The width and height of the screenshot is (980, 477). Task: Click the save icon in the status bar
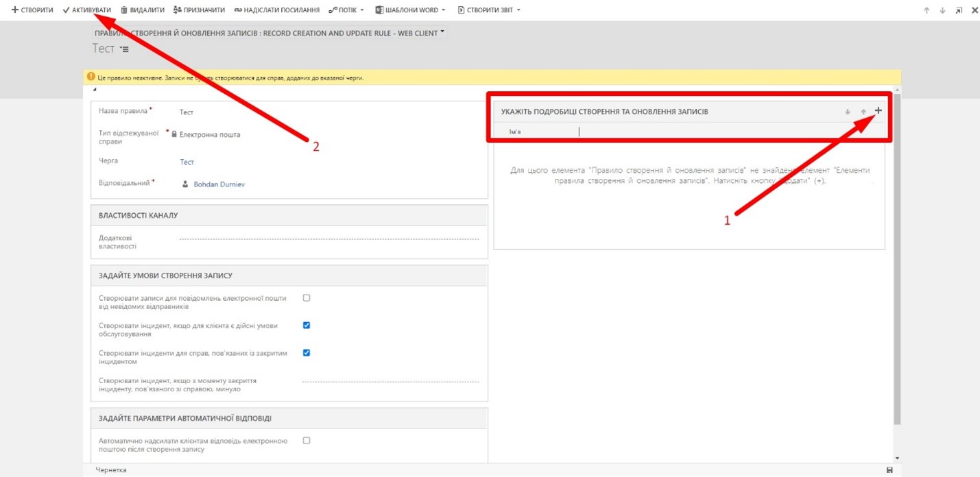(889, 470)
